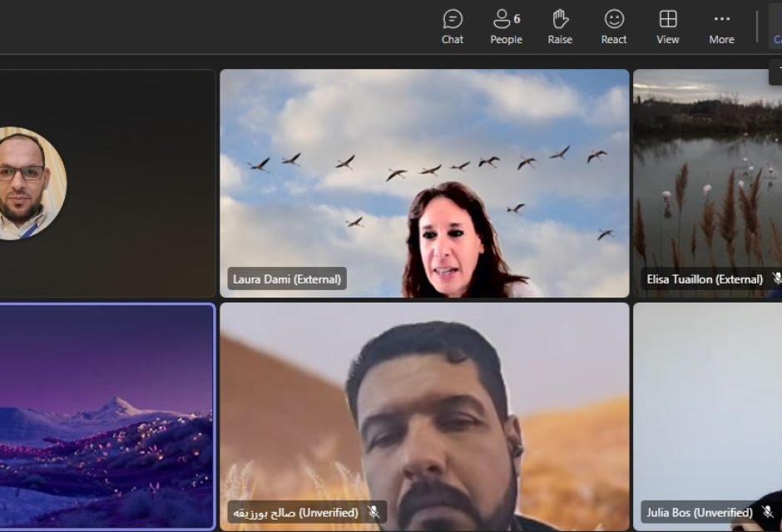Select the highlighted purple mountain tile
Viewport: 782px width, 532px height.
coord(106,416)
